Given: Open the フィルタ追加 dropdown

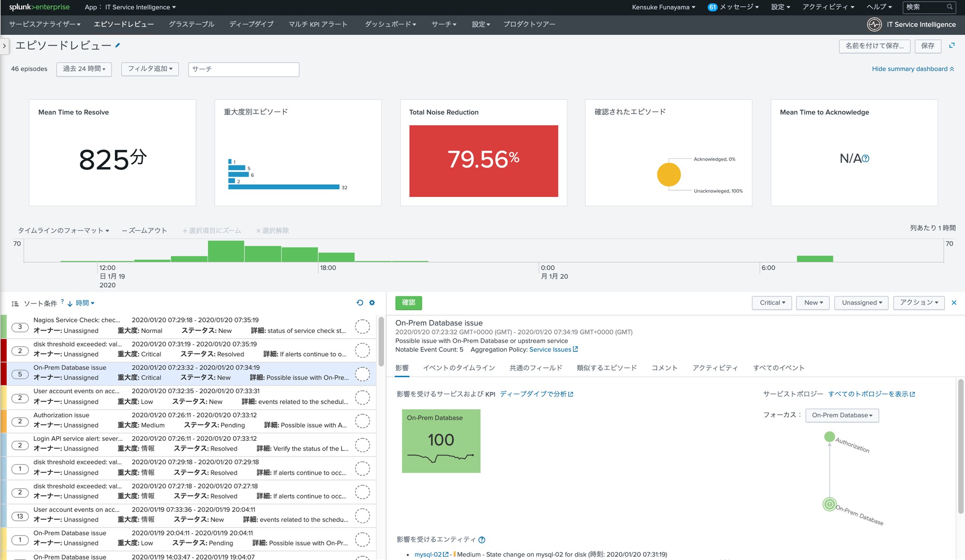Looking at the screenshot, I should tap(150, 69).
